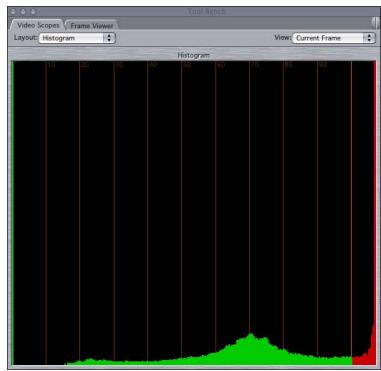Click the Tool Bench window title
Image resolution: width=381 pixels, height=371 pixels.
pyautogui.click(x=207, y=12)
